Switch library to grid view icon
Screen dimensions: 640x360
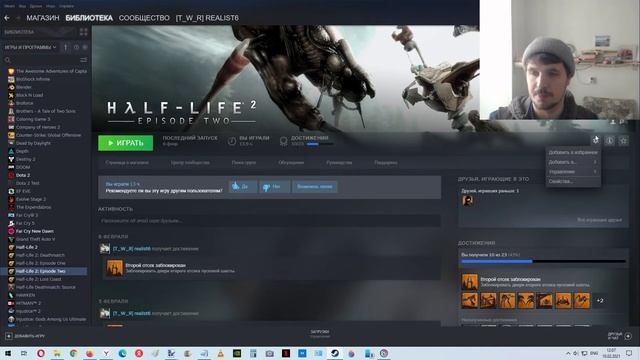tap(84, 32)
